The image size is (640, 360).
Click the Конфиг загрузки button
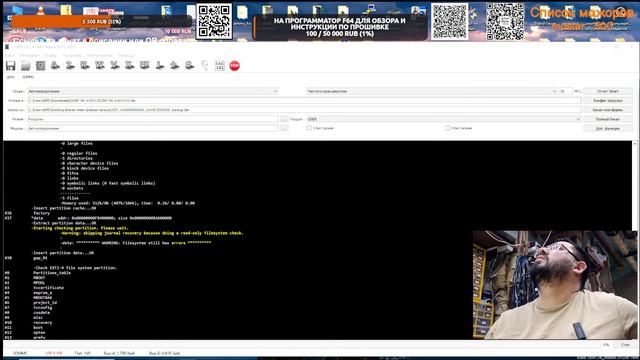click(608, 100)
